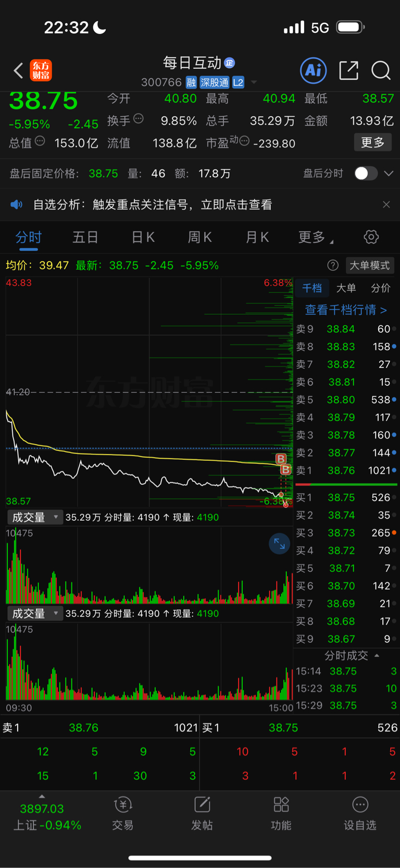Select 买9 row at 38.67

point(346,639)
